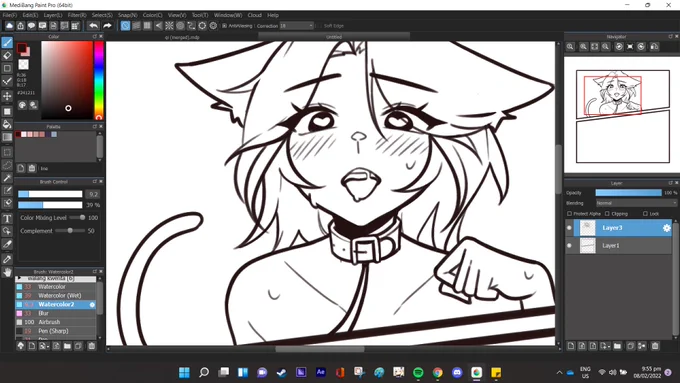Select the rectangular Select tool
Image resolution: width=680 pixels, height=383 pixels.
pos(7,152)
